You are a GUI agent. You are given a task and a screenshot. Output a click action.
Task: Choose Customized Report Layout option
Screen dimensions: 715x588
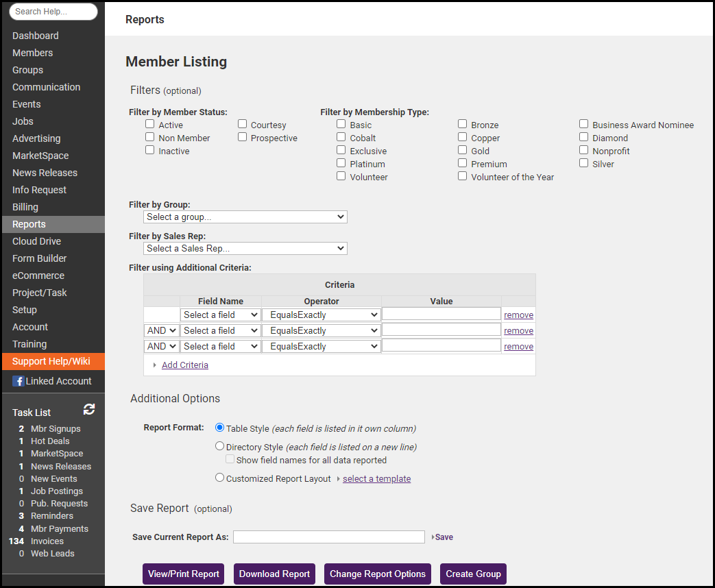point(220,478)
